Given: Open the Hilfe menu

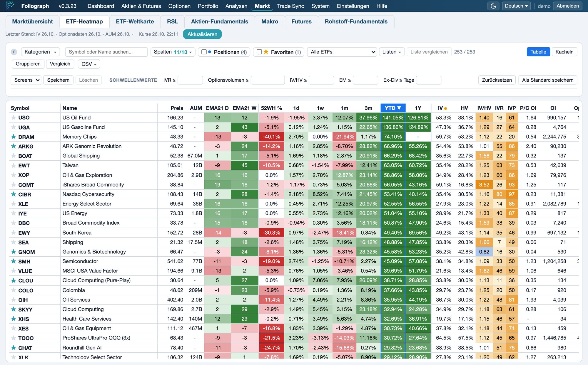Looking at the screenshot, I should coord(382,6).
